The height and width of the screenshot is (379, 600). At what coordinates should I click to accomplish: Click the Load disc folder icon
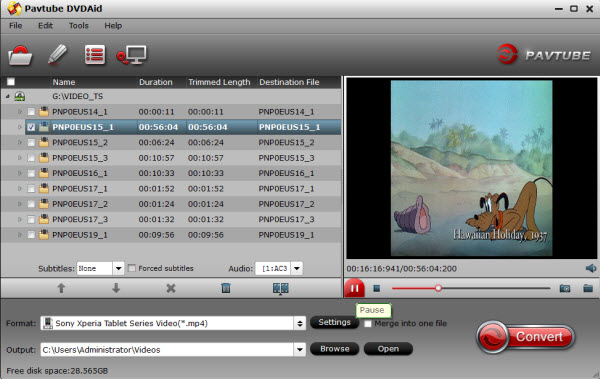click(20, 56)
